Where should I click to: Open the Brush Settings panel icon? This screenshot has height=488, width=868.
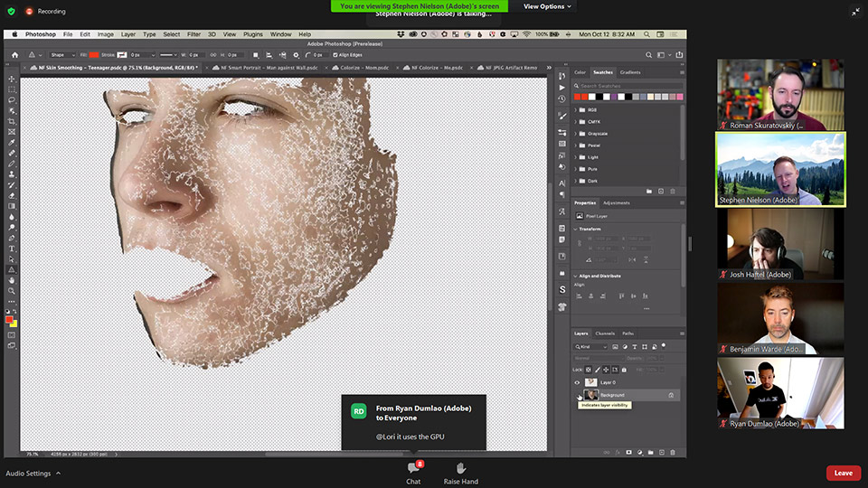coord(561,116)
